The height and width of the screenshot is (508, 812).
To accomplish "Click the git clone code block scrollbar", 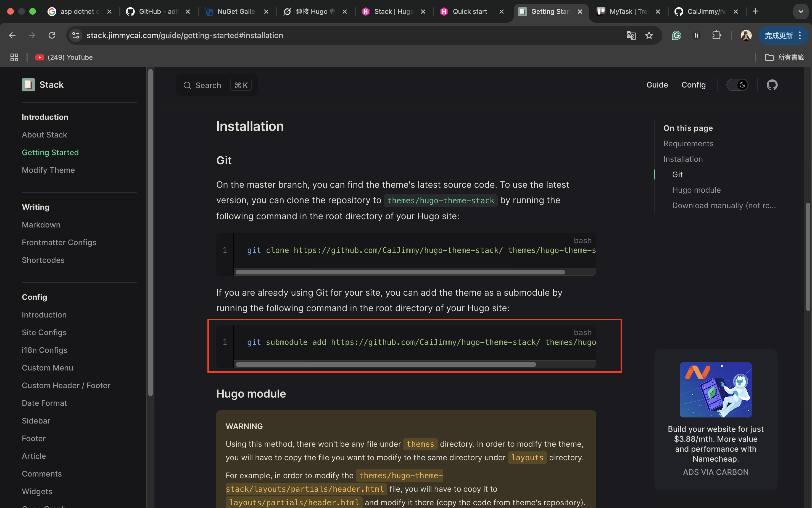I will (x=400, y=272).
